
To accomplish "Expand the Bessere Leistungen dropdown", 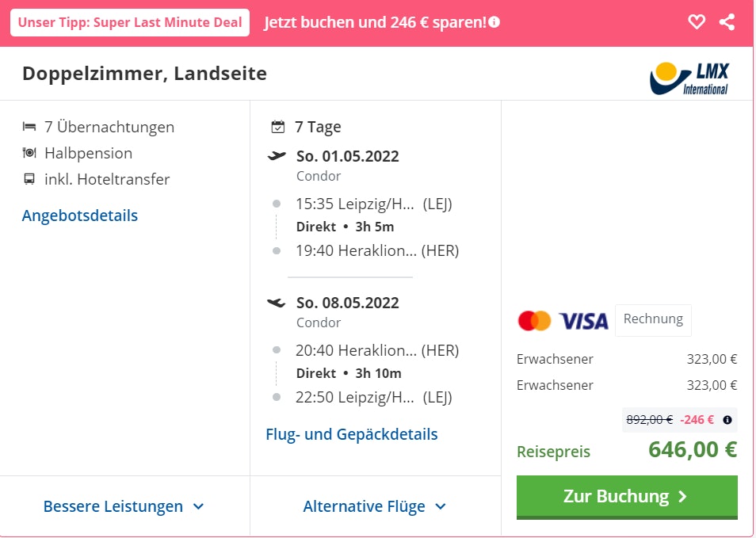I will (124, 506).
